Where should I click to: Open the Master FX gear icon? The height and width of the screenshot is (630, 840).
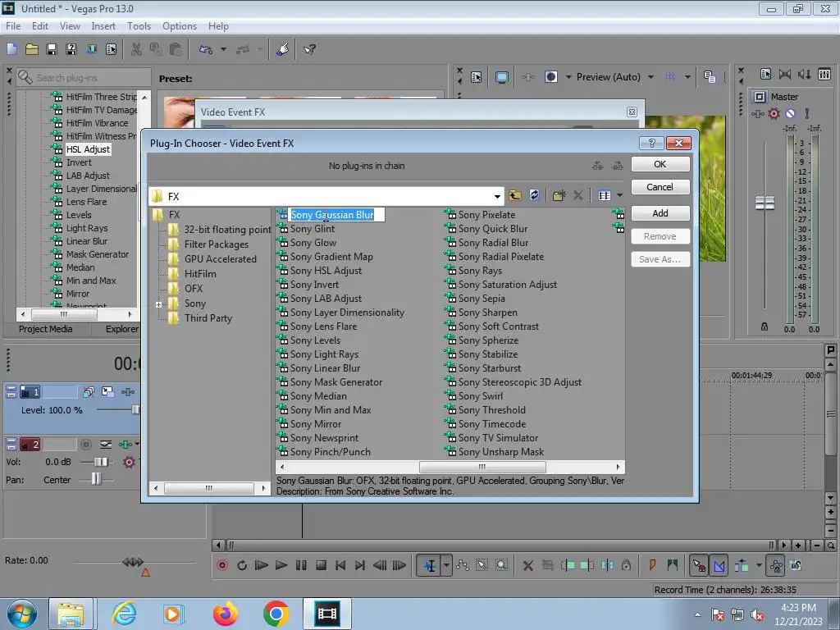pos(774,113)
